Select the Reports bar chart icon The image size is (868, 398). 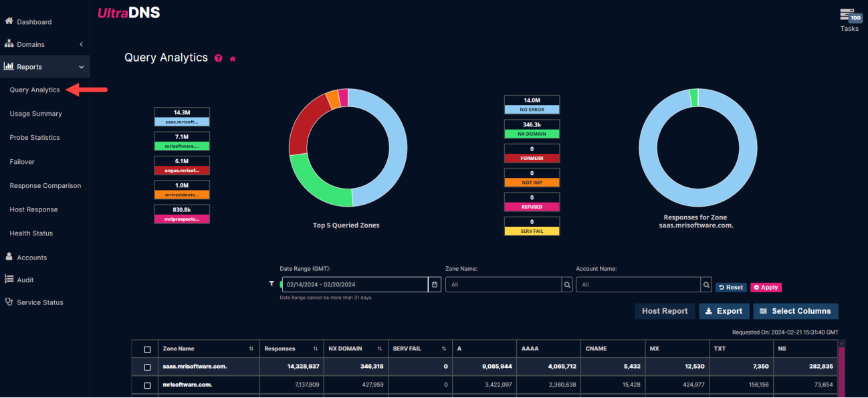9,66
